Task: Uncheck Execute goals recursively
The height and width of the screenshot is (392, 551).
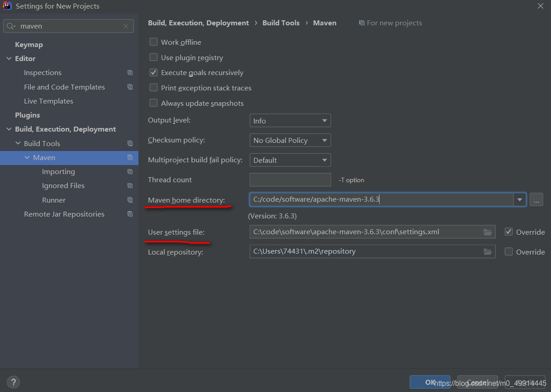Action: (153, 72)
